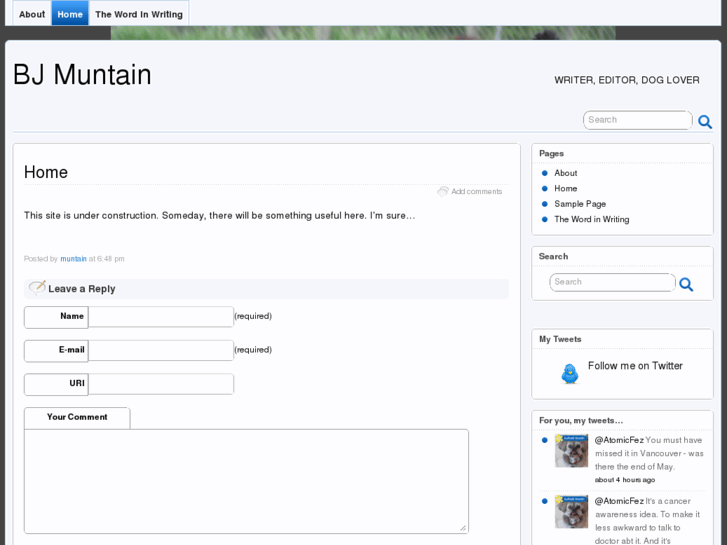Focus the E-mail input field
The width and height of the screenshot is (727, 545).
(161, 351)
